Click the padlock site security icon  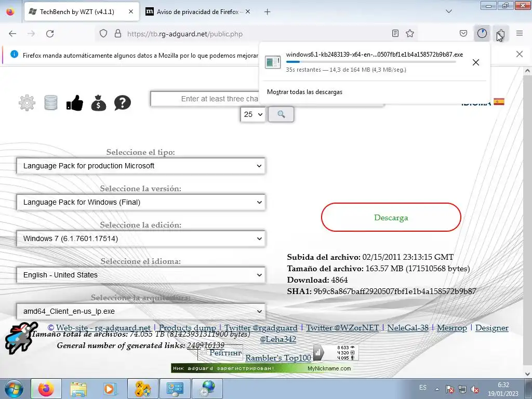[x=118, y=34]
